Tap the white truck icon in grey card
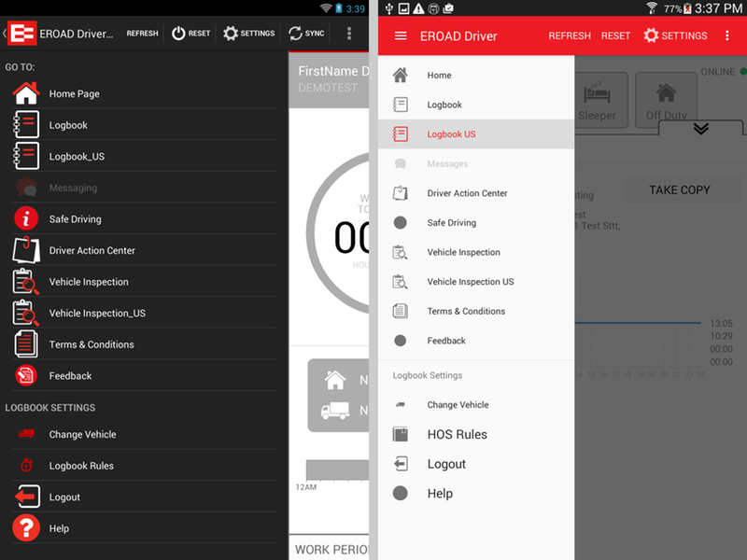 click(335, 411)
